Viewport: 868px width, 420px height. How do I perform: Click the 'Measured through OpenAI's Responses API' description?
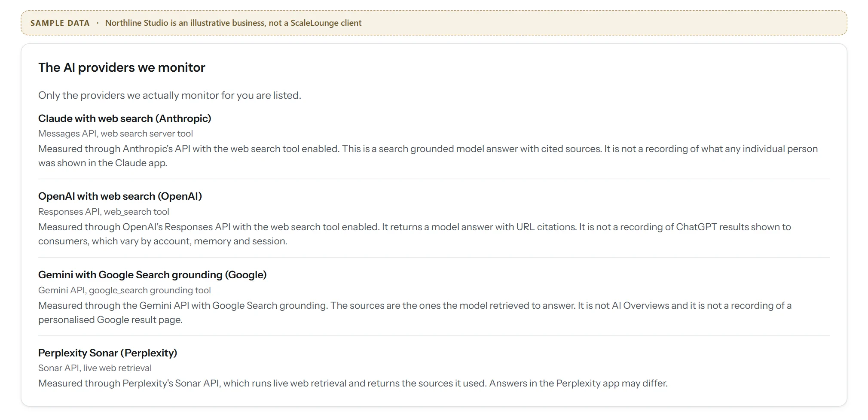pyautogui.click(x=415, y=234)
